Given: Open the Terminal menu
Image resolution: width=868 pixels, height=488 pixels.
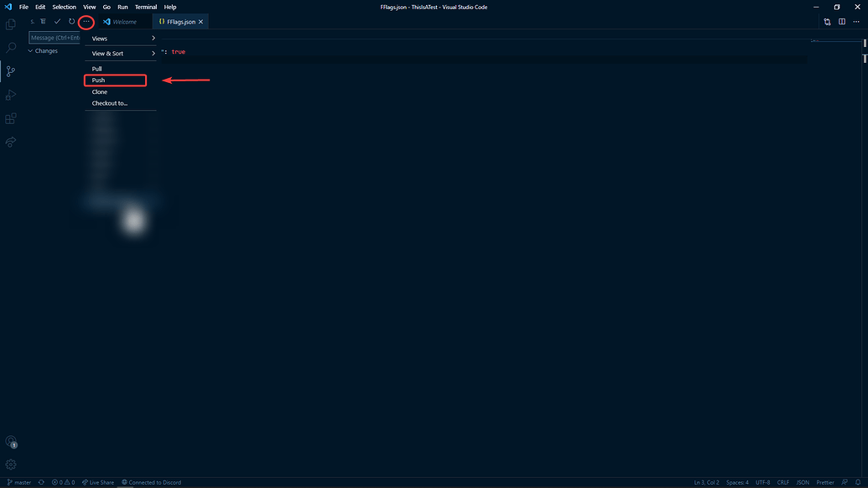Looking at the screenshot, I should (x=146, y=8).
